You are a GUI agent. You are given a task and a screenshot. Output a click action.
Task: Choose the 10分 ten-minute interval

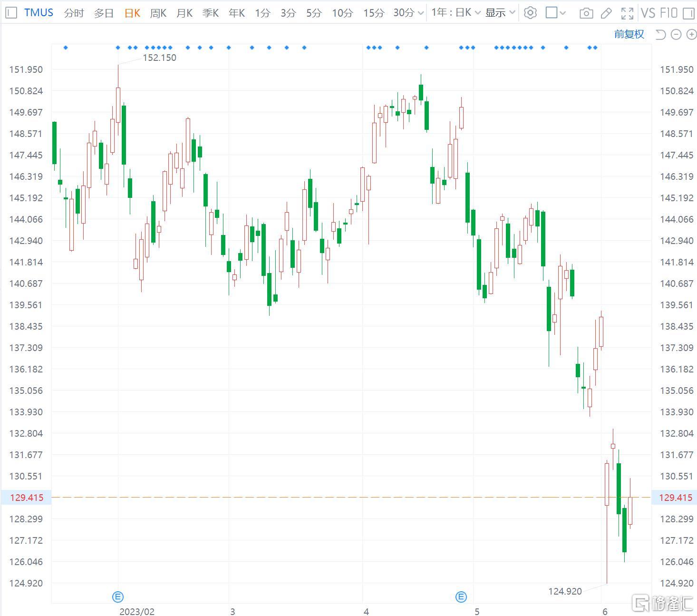pyautogui.click(x=342, y=13)
